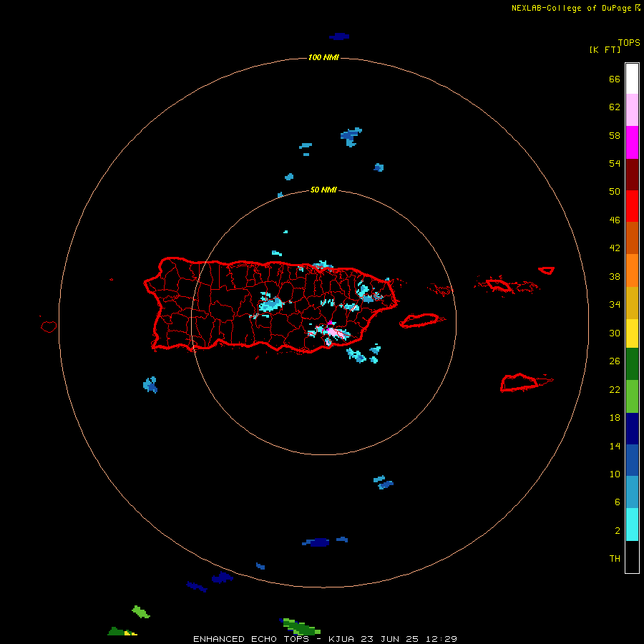The width and height of the screenshot is (644, 644).
Task: Click the "46" scale label
Action: click(615, 220)
